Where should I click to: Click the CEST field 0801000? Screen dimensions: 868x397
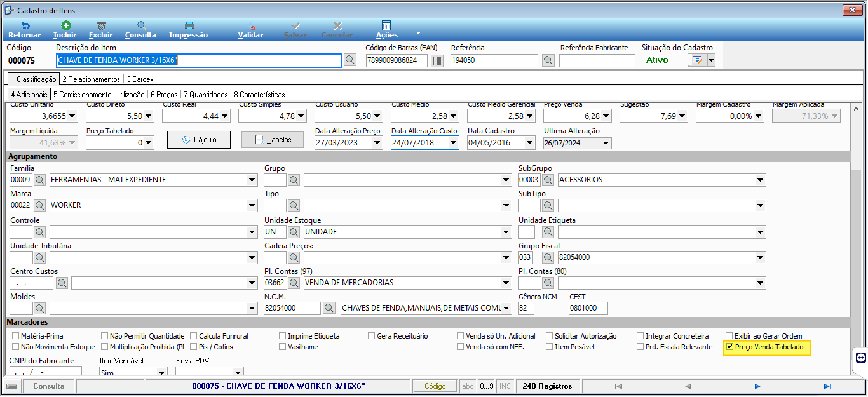click(x=588, y=308)
